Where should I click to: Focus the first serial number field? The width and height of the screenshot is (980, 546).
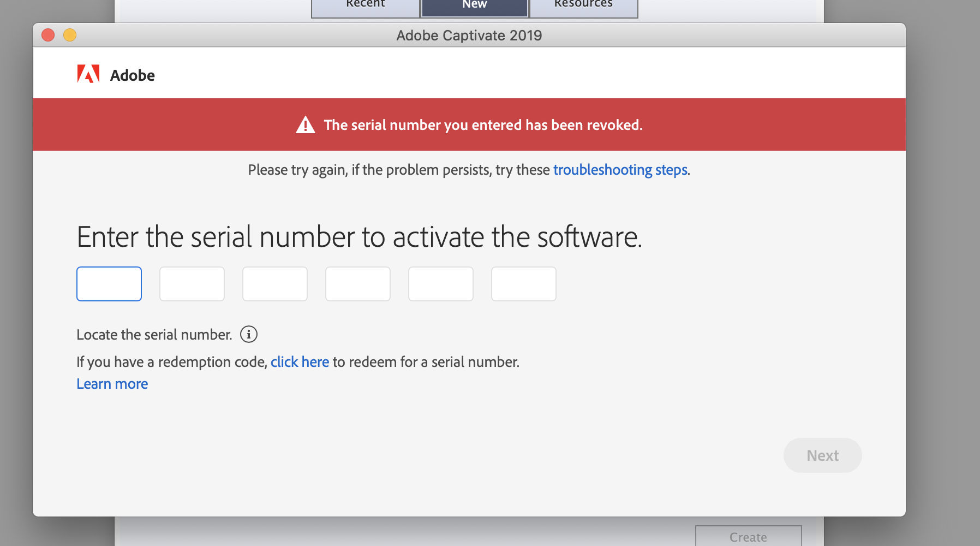[109, 284]
